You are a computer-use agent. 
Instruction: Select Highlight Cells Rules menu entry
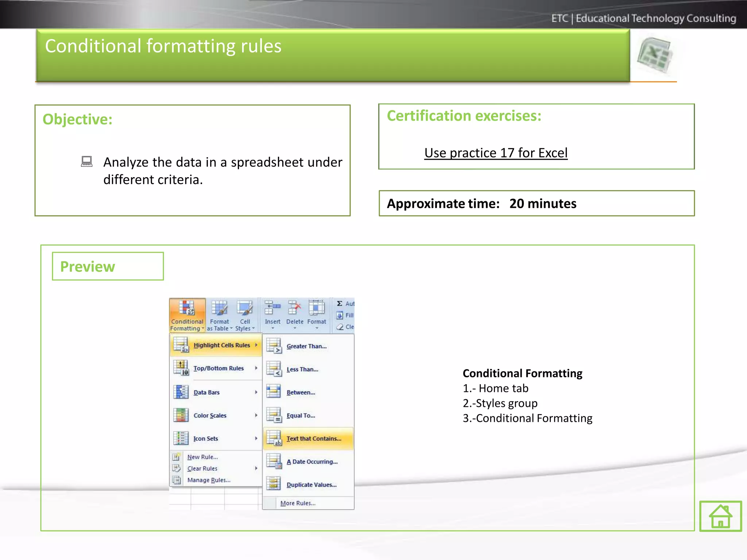coord(216,345)
